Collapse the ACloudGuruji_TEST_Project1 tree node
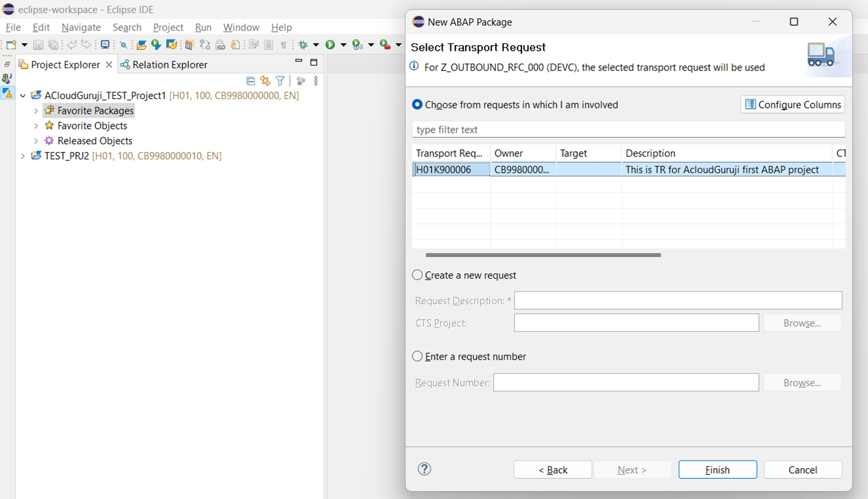 coord(23,95)
